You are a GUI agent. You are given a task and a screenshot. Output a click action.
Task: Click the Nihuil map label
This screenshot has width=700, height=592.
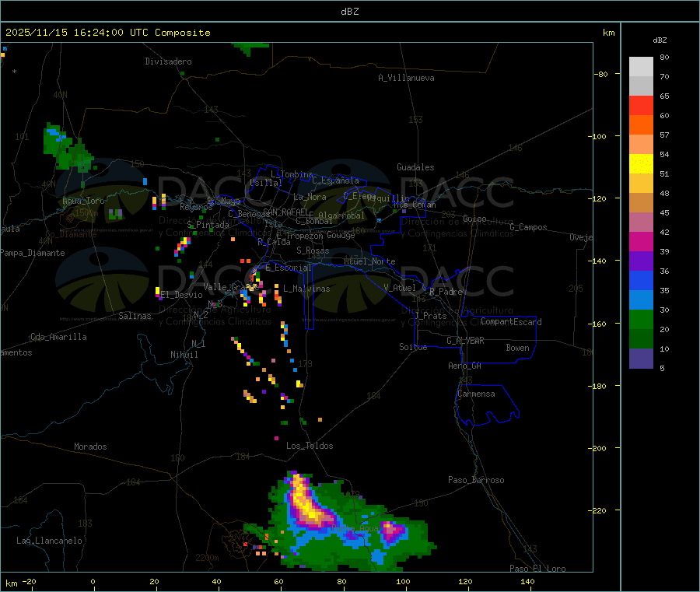point(184,355)
